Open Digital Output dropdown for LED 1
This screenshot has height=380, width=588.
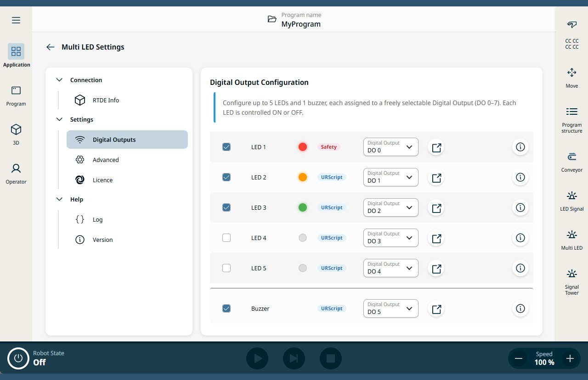click(390, 147)
